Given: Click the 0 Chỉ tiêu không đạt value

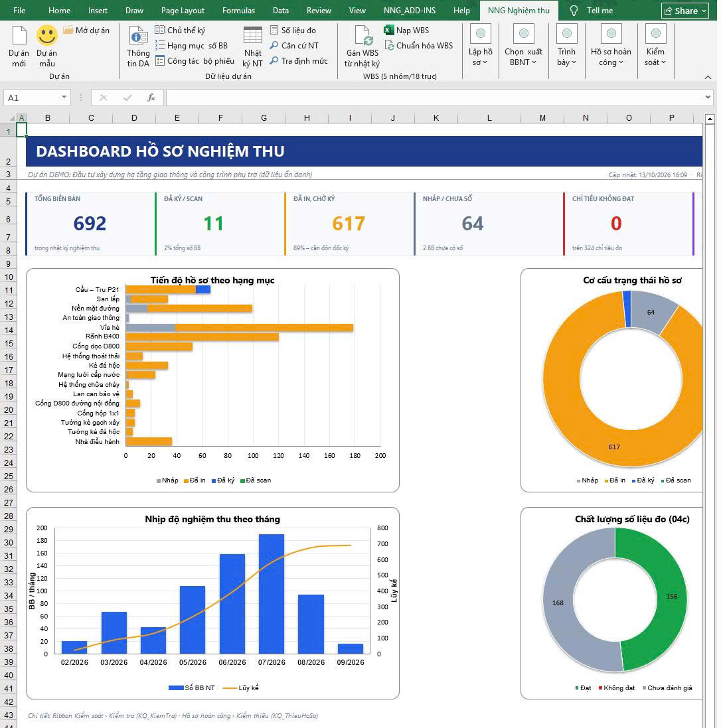Looking at the screenshot, I should [x=616, y=224].
